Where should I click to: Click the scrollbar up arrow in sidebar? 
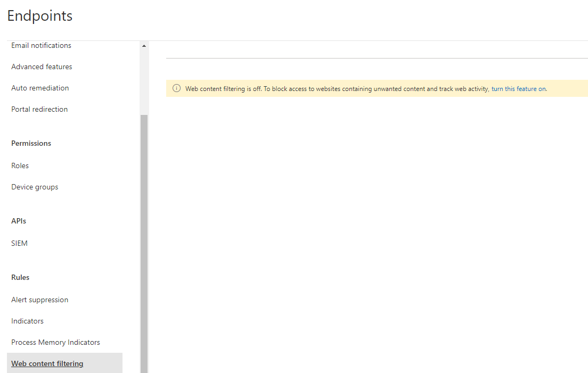pyautogui.click(x=144, y=45)
